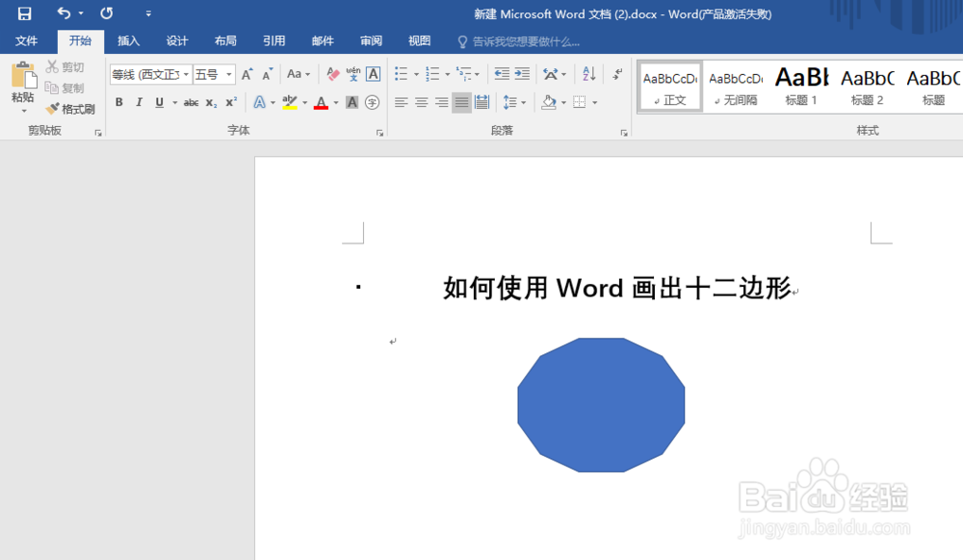Toggle subscript formatting
Viewport: 963px width, 560px height.
pos(211,102)
